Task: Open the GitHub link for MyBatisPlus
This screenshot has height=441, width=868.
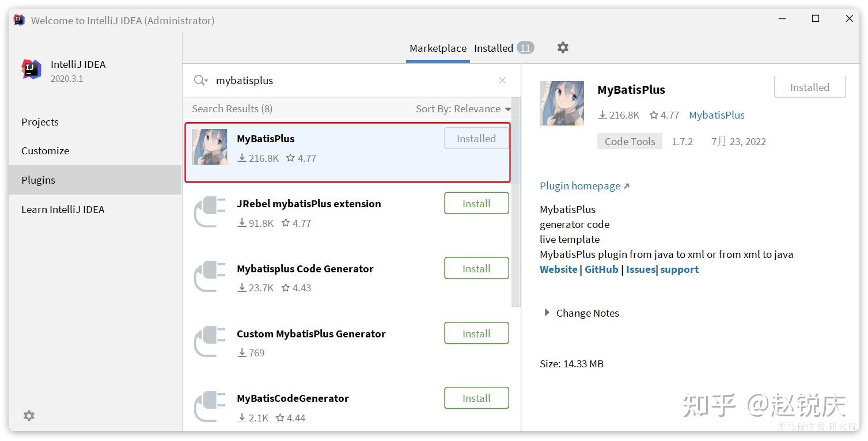Action: point(601,269)
